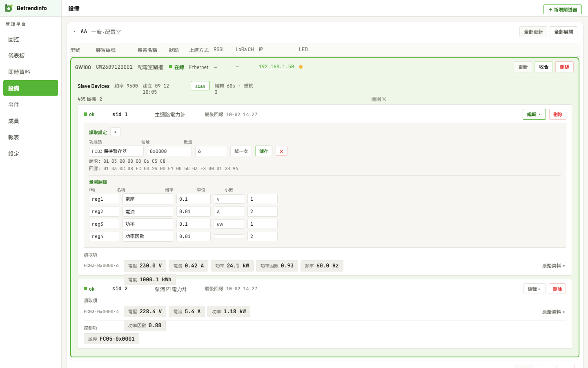The height and width of the screenshot is (368, 588).
Task: Open 報表 in sidebar
Action: [31, 137]
